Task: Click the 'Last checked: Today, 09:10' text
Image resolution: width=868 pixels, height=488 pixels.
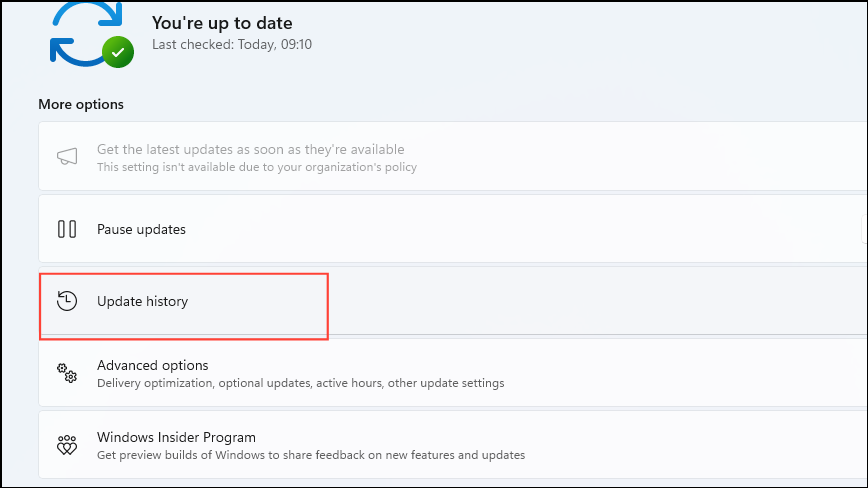Action: pos(232,44)
